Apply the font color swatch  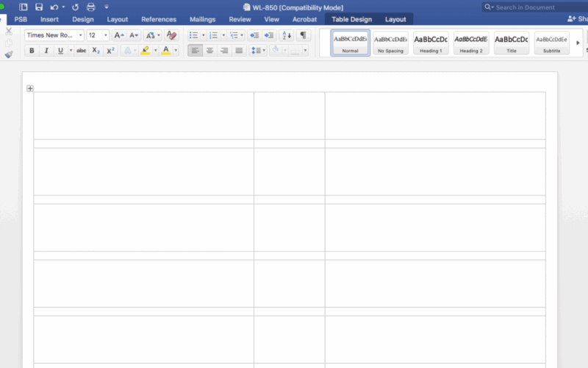click(166, 50)
